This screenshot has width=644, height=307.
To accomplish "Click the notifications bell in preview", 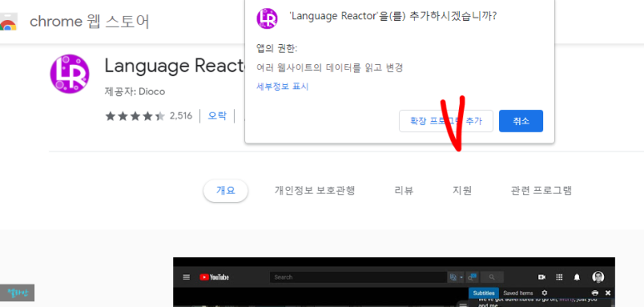I will pyautogui.click(x=577, y=277).
